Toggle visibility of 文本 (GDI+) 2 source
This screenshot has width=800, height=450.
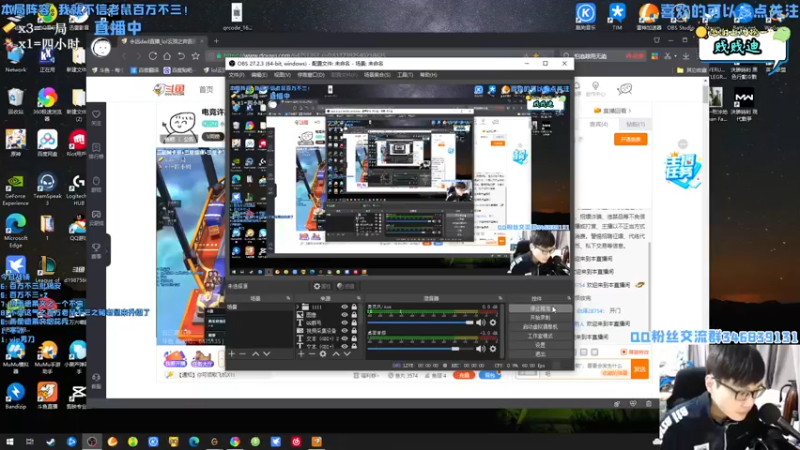(x=344, y=338)
